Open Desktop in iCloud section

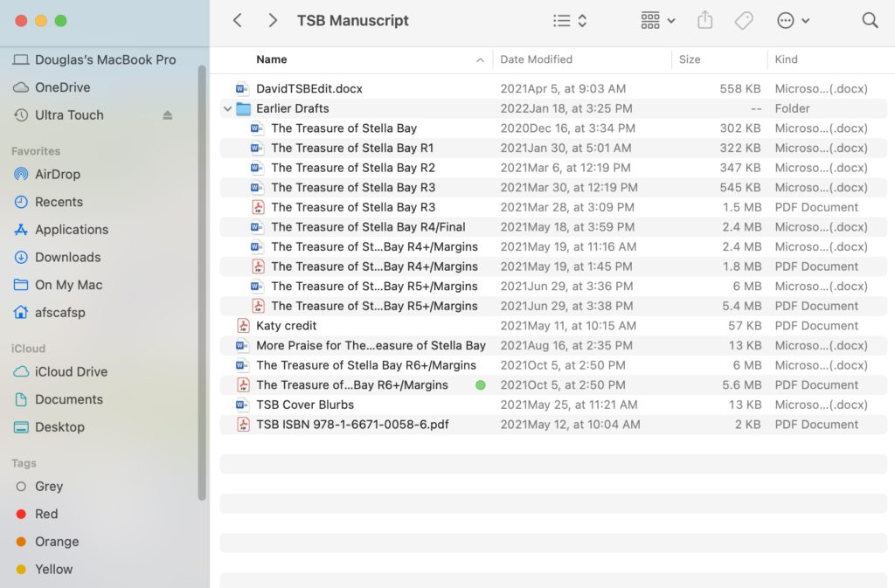49,427
